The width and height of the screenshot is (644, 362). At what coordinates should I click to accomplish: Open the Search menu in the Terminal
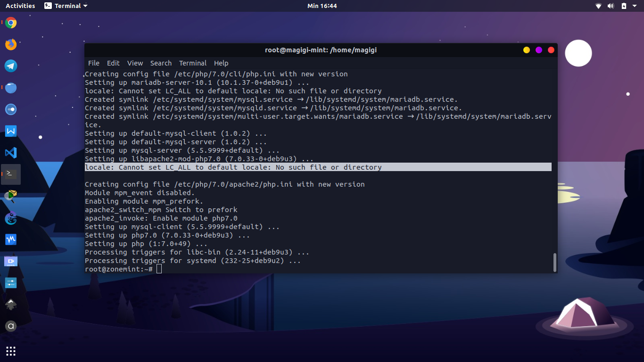tap(161, 63)
